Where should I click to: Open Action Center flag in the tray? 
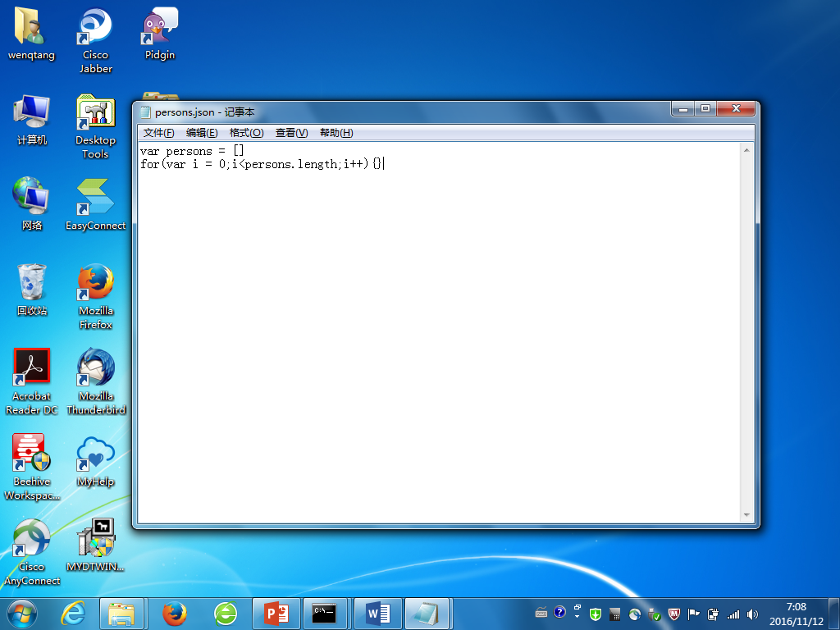(694, 614)
